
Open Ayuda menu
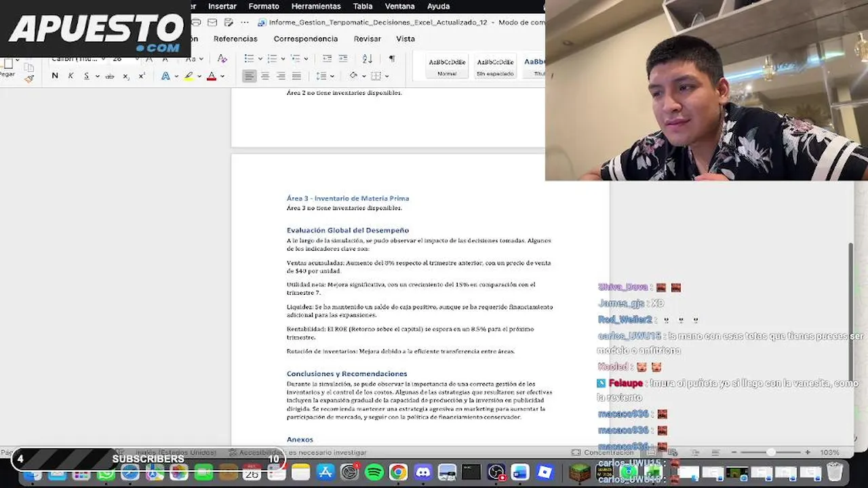click(x=439, y=6)
